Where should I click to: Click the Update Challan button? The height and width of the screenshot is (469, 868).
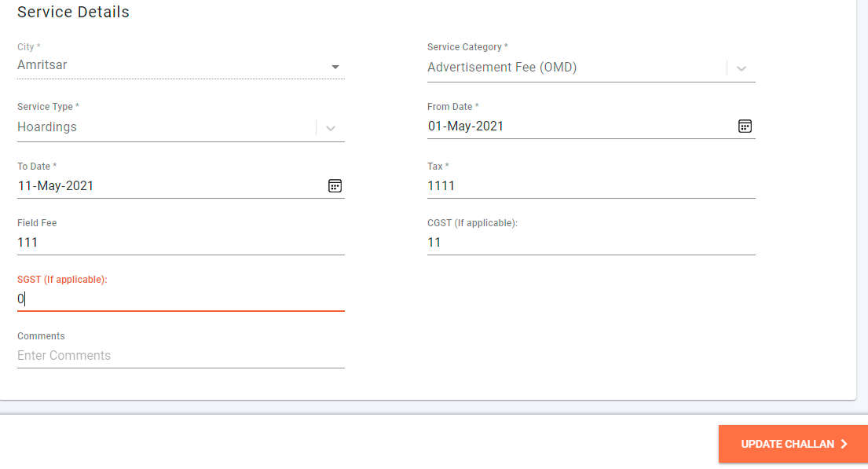pyautogui.click(x=793, y=445)
